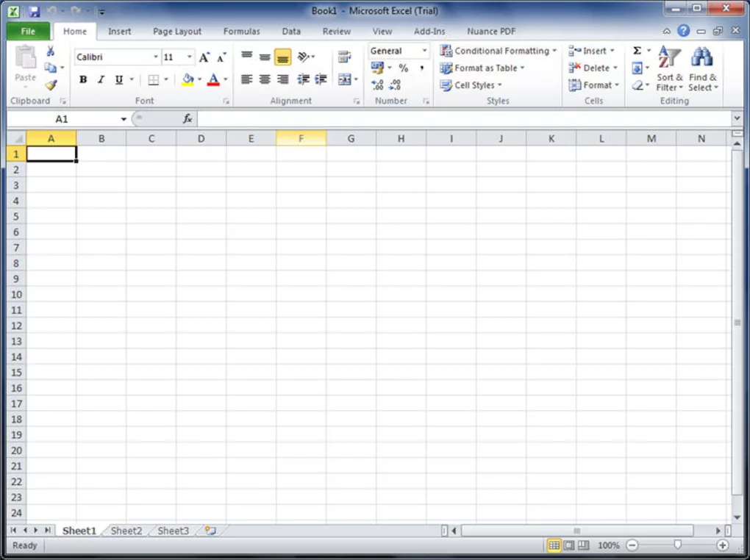Click the Increase Indent icon
This screenshot has width=750, height=560.
point(321,79)
